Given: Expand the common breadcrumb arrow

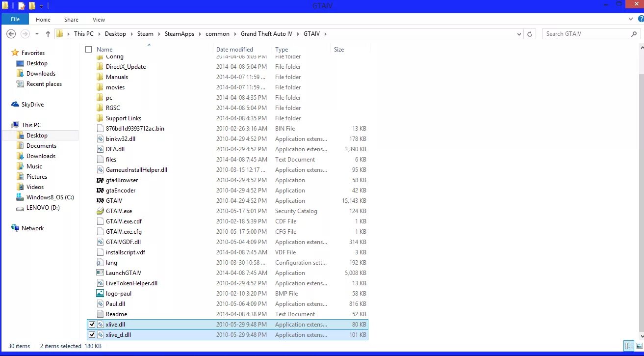Looking at the screenshot, I should pos(234,34).
